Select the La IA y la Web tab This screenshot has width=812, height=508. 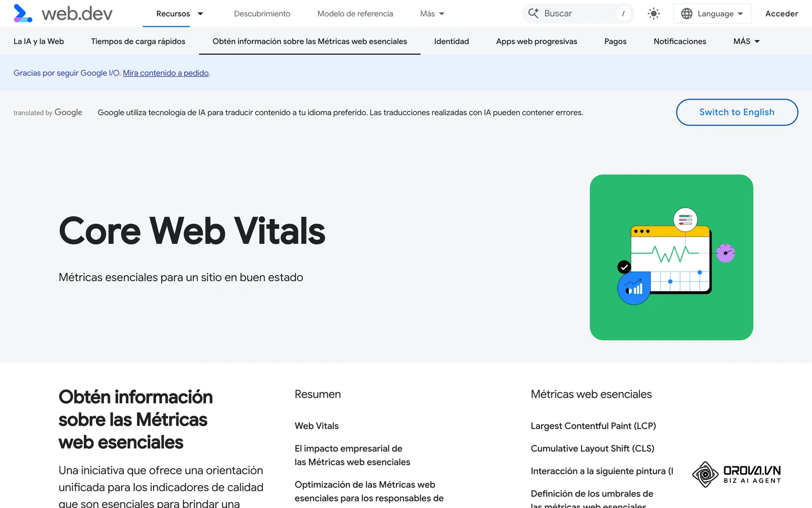click(39, 41)
